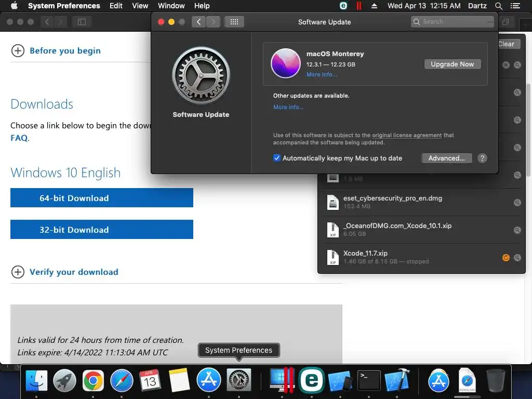
Task: Click Parallels red bars in menu bar
Action: point(358,6)
